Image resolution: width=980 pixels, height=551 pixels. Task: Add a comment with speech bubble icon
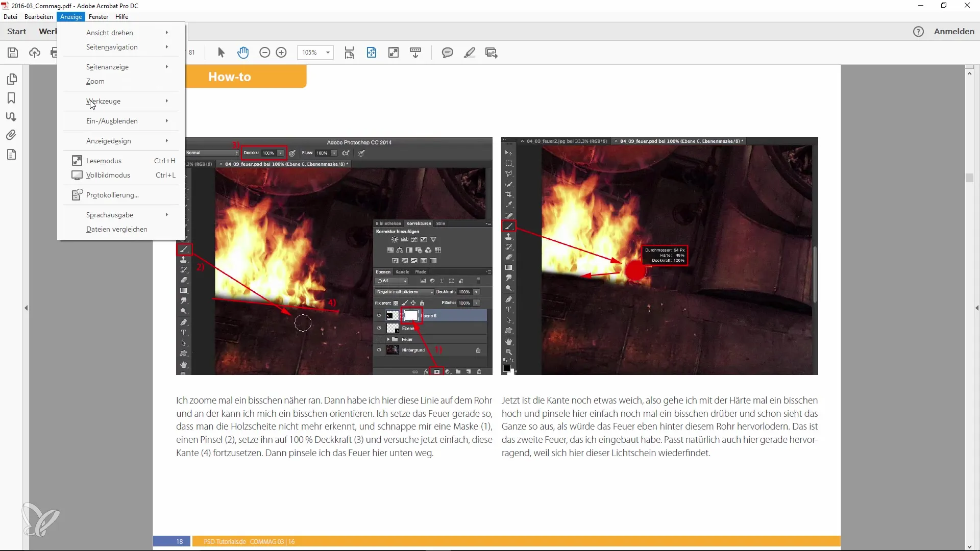[x=448, y=53]
